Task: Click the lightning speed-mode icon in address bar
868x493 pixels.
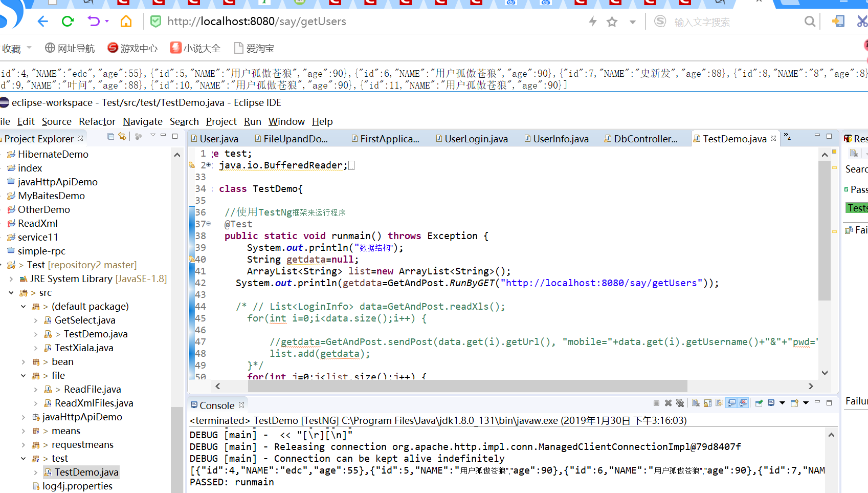Action: pyautogui.click(x=593, y=22)
